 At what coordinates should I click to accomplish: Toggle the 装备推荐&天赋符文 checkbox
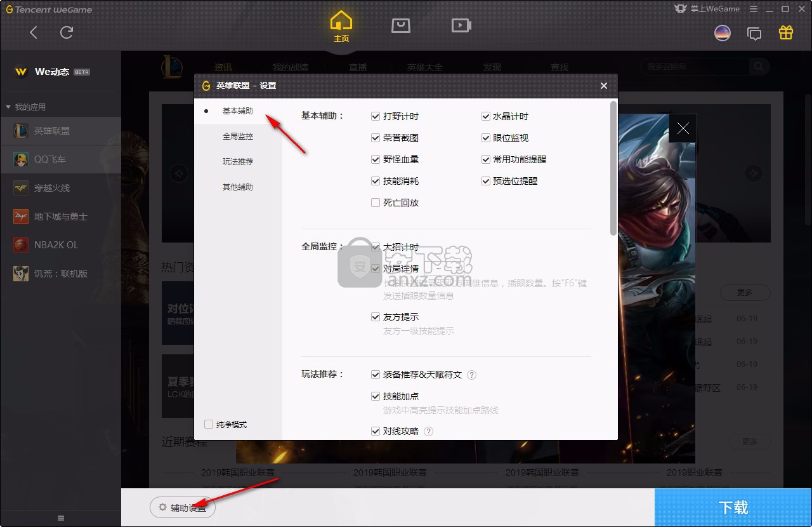pos(376,375)
